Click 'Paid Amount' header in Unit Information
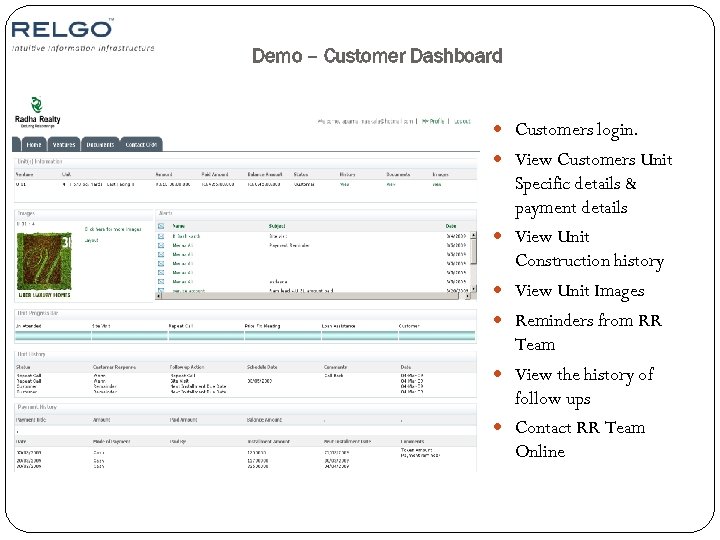This screenshot has height=540, width=720. point(214,174)
